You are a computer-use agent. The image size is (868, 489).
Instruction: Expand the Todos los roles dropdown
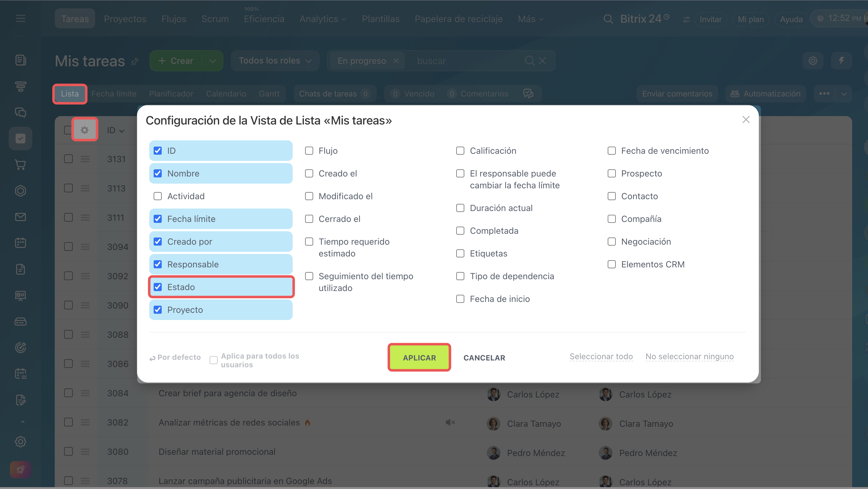275,61
